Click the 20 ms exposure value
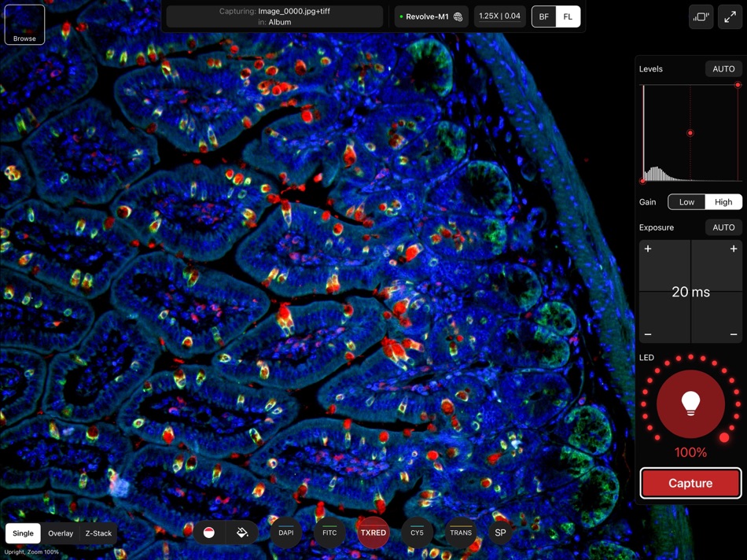 (691, 292)
